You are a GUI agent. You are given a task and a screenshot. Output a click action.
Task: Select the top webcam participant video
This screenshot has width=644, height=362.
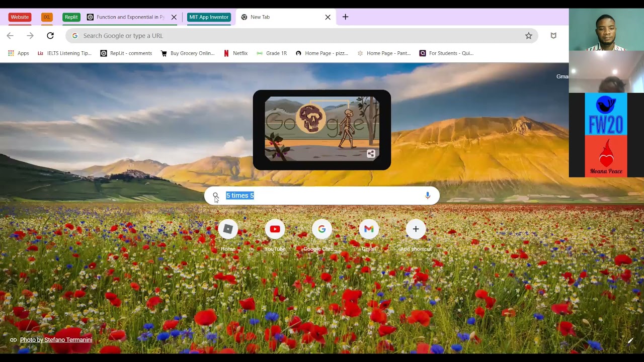(x=606, y=29)
